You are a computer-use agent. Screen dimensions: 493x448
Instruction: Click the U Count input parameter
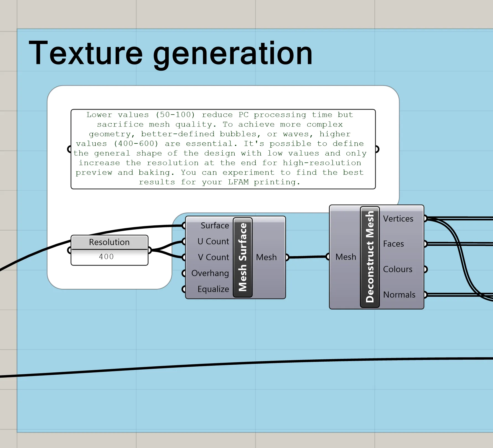click(x=213, y=241)
